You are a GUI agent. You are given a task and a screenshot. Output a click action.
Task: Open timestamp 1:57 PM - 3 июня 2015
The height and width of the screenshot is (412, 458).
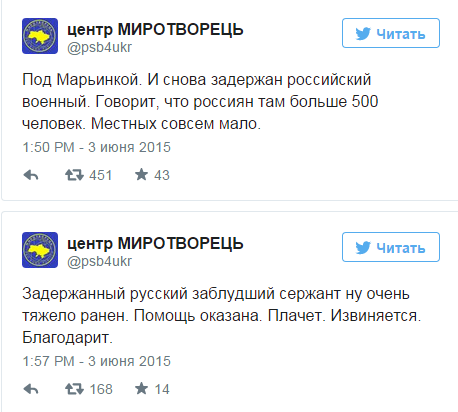96,361
